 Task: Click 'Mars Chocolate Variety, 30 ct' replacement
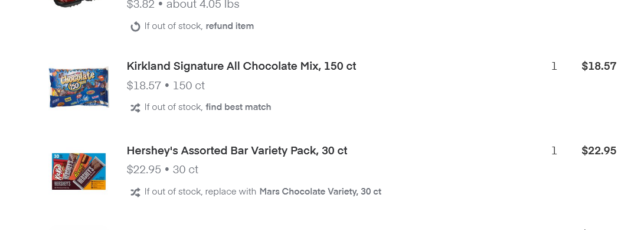321,192
